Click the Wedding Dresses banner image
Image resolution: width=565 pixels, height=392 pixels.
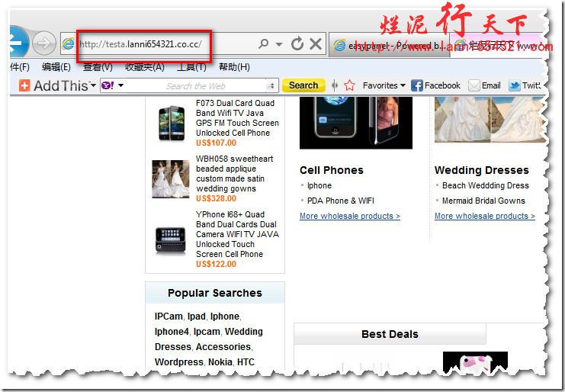tap(490, 120)
